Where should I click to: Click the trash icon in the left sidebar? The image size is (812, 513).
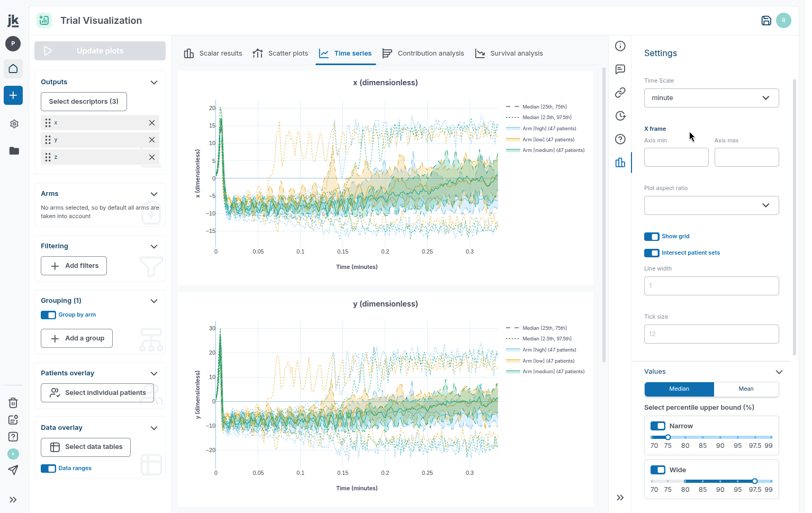point(13,403)
